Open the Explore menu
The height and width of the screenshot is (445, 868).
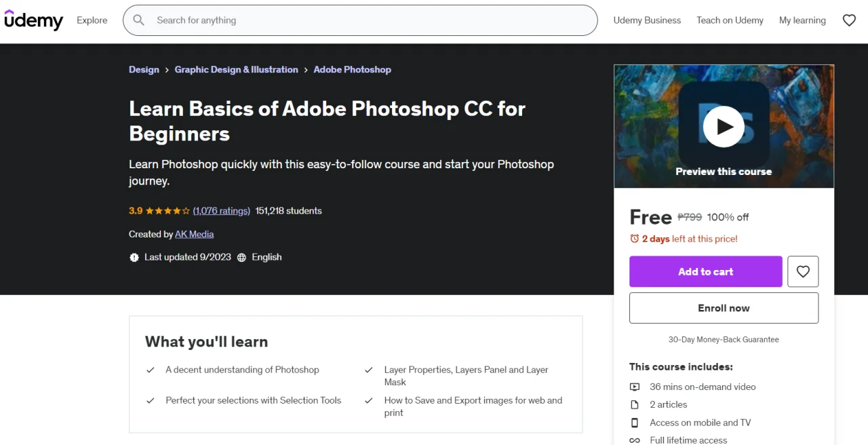(x=92, y=20)
